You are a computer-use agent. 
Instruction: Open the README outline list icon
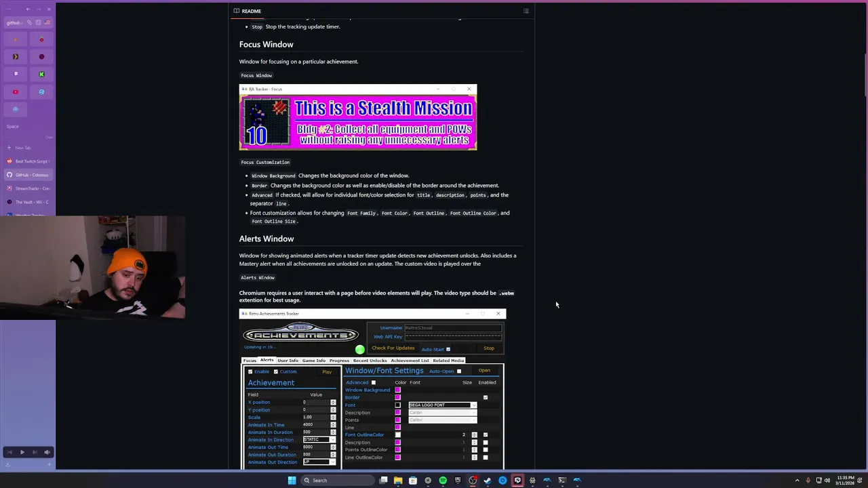[x=526, y=11]
